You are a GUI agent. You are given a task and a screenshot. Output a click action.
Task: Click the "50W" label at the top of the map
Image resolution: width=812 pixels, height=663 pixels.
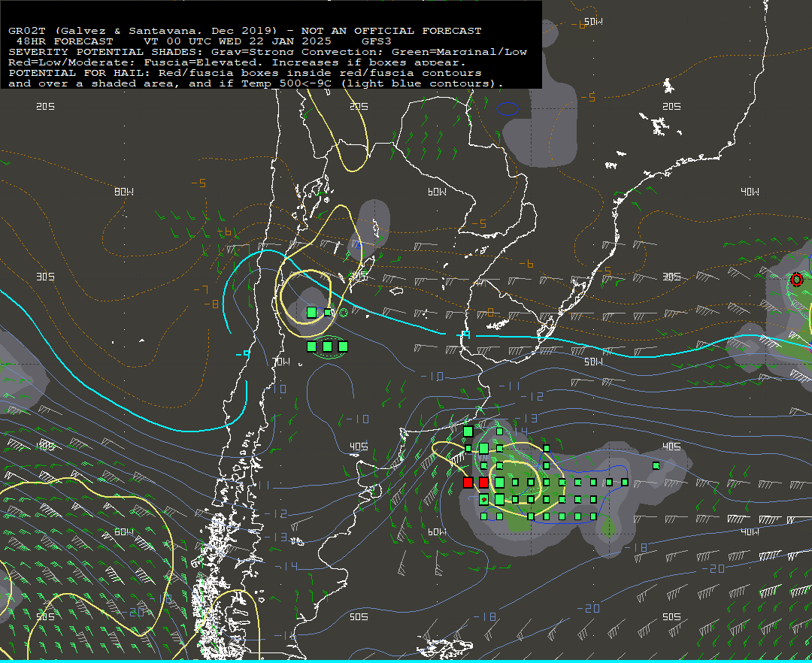point(593,22)
